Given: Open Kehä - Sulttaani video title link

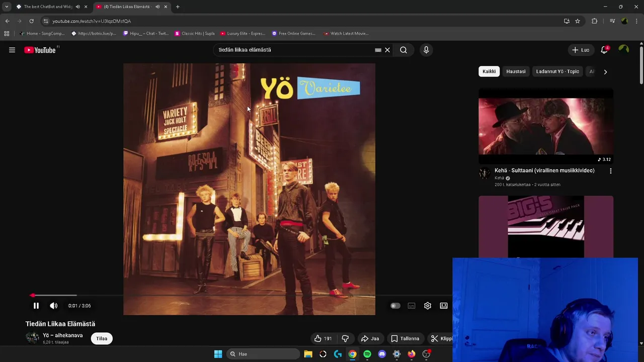Looking at the screenshot, I should point(544,170).
